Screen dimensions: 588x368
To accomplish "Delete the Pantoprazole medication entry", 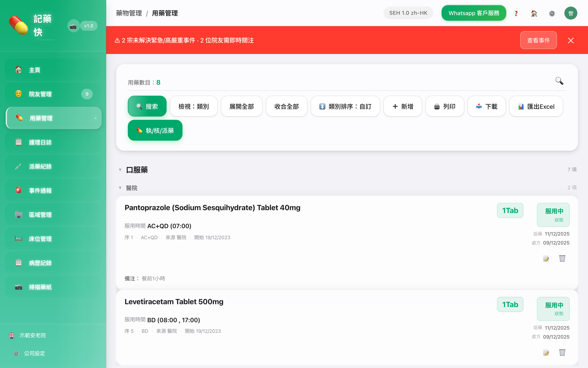I will point(562,258).
